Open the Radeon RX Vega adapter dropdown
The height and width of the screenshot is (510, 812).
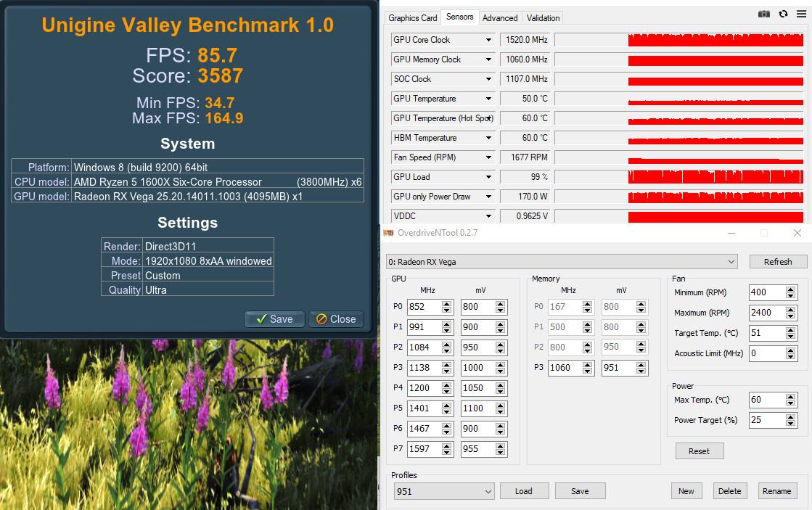coord(562,261)
